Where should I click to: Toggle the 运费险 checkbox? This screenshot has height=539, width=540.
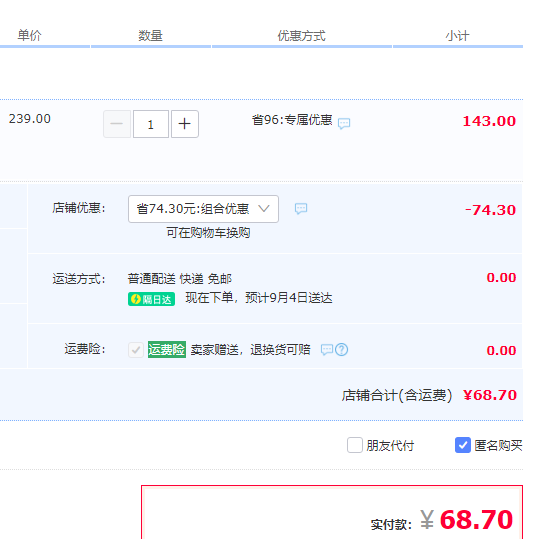click(136, 350)
